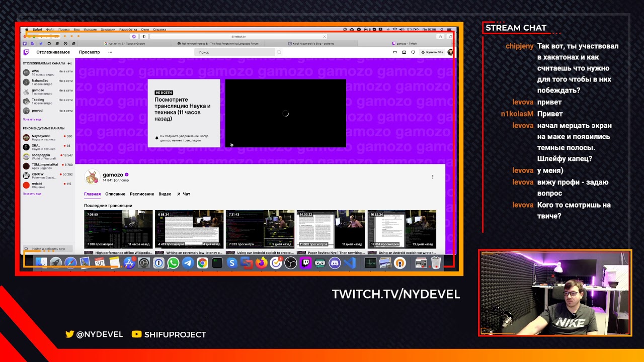This screenshot has width=644, height=362.
Task: Click the Safari address bar
Action: [x=238, y=37]
